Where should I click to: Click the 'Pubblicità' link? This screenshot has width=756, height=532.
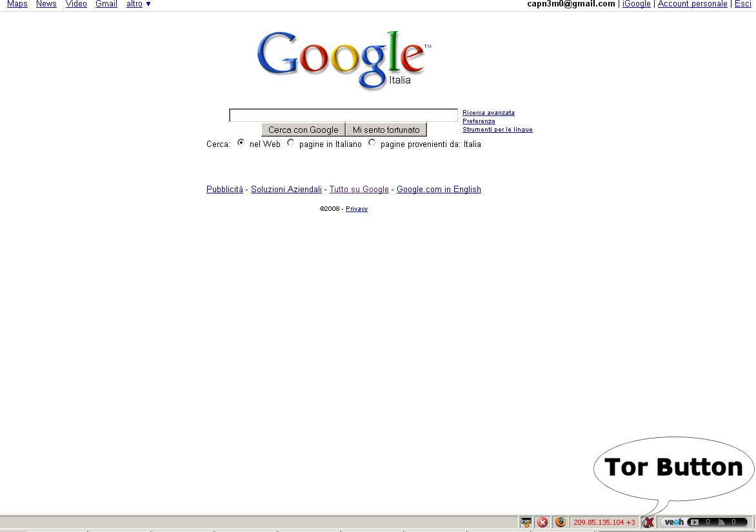tap(224, 190)
